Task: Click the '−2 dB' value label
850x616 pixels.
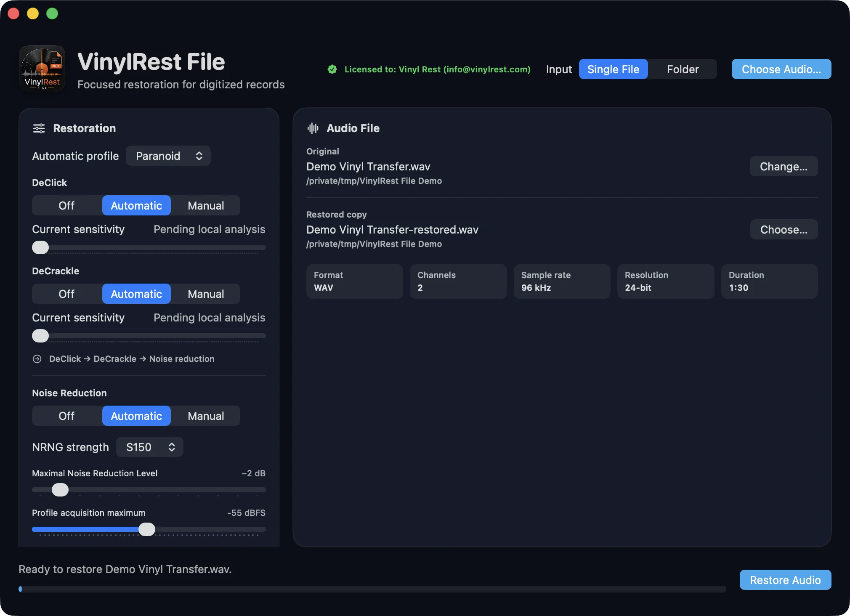Action: tap(253, 473)
